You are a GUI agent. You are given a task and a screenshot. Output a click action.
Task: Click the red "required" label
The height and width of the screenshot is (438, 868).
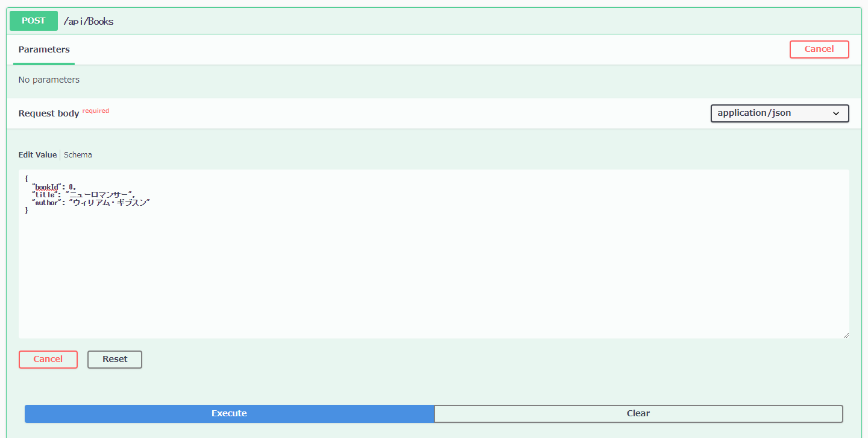[96, 111]
